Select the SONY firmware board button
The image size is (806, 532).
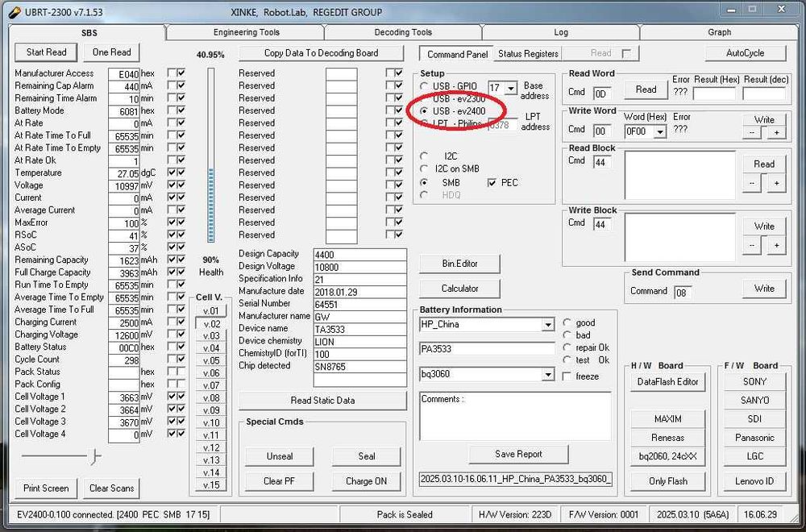754,382
